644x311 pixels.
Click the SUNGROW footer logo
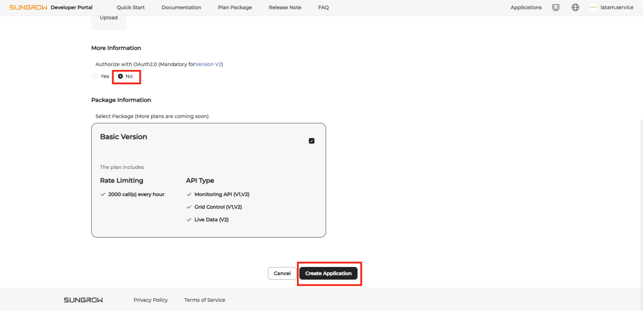point(83,300)
